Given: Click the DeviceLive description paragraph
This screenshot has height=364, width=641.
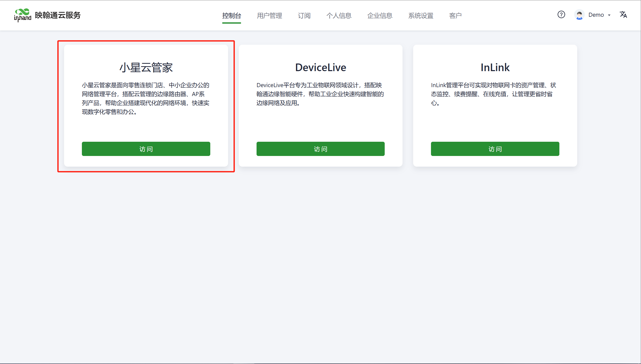Looking at the screenshot, I should click(x=320, y=94).
